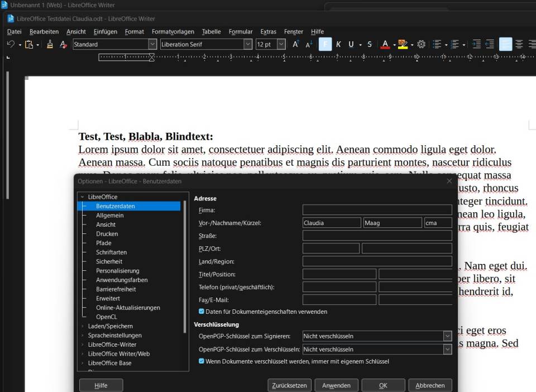Apply italic formatting (K icon)
Image resolution: width=536 pixels, height=392 pixels.
(338, 44)
